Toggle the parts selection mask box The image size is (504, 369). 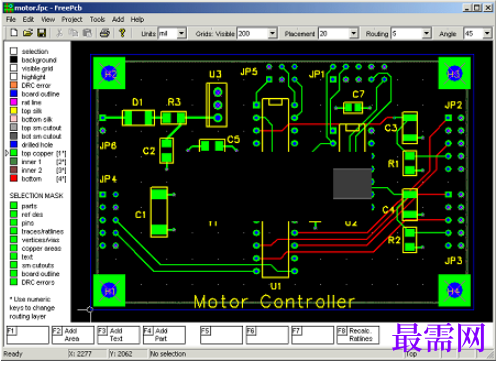pyautogui.click(x=14, y=206)
